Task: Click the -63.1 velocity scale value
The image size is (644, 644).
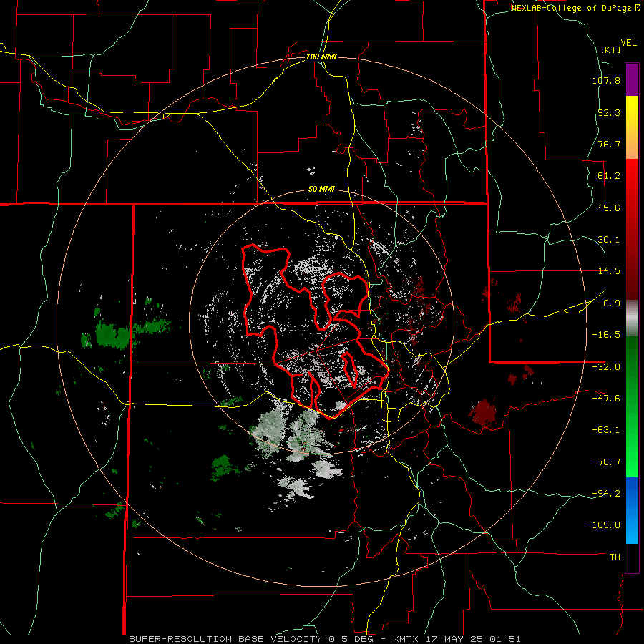Action: [606, 430]
